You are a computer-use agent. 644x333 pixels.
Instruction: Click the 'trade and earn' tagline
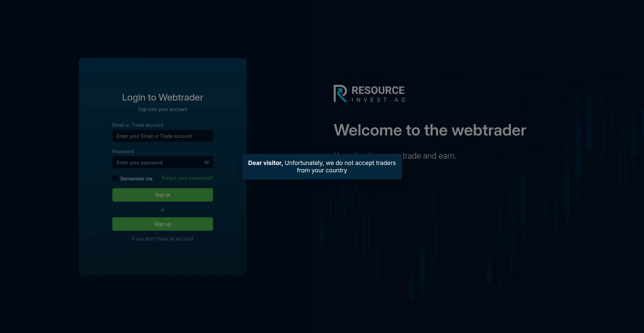coord(429,156)
